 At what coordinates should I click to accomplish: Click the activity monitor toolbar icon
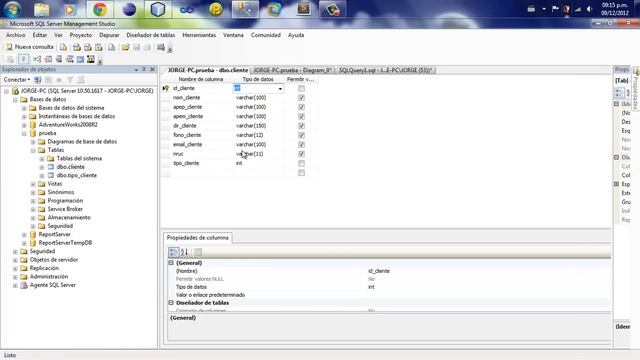click(x=161, y=47)
